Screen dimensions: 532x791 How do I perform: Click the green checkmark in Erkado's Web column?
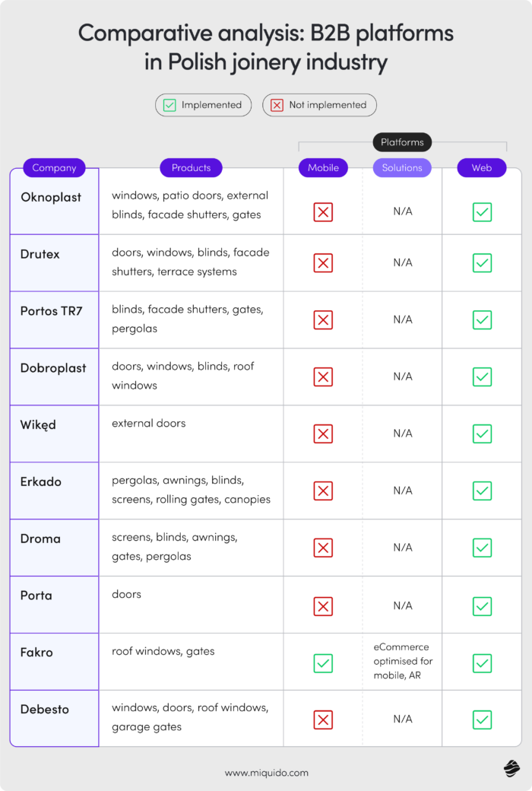482,491
